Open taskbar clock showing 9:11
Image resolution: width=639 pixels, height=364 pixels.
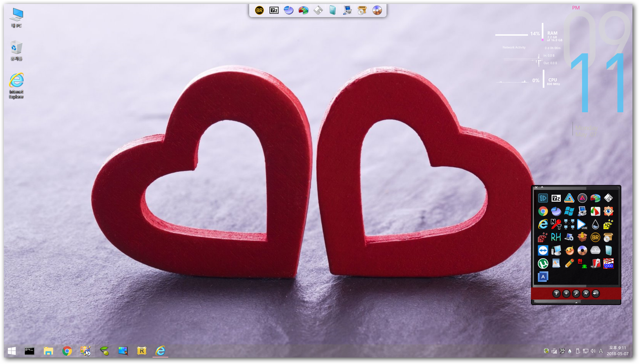tap(617, 351)
